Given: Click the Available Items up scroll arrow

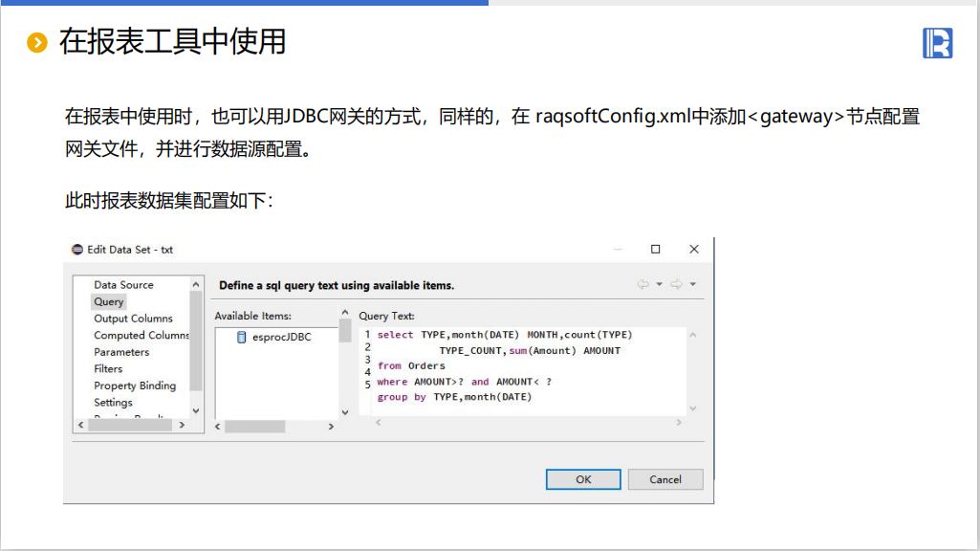Looking at the screenshot, I should coord(345,312).
